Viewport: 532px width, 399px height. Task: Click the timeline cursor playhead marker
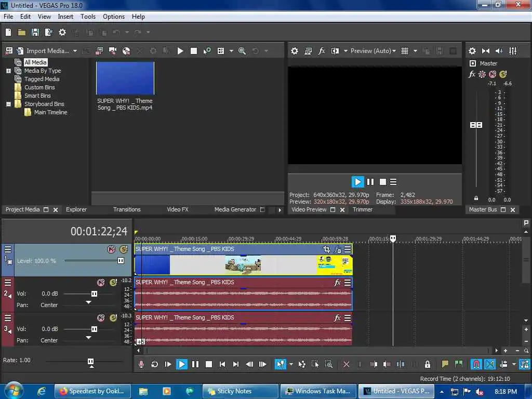393,238
